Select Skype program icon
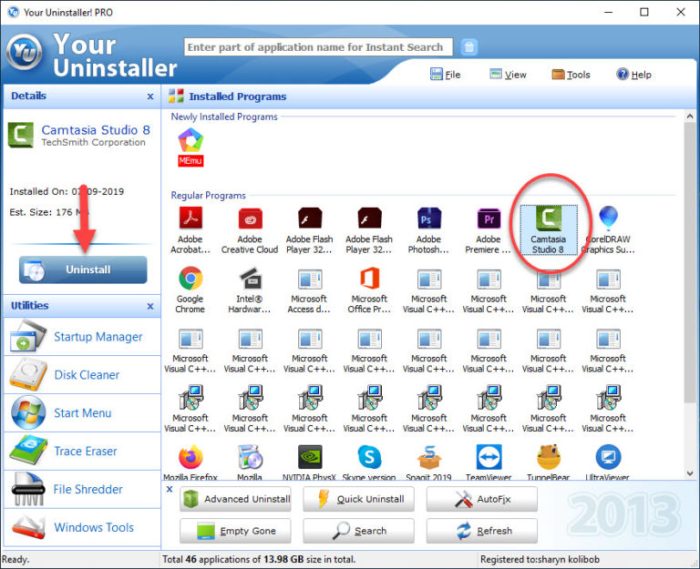The width and height of the screenshot is (700, 569). pyautogui.click(x=370, y=462)
